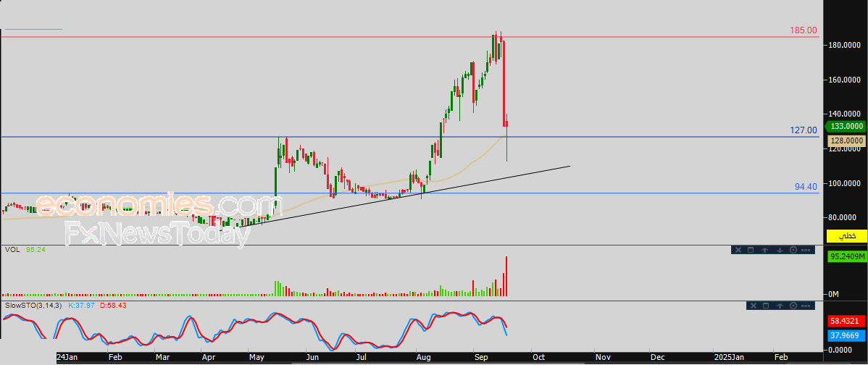Click the red 58.4321 stochastic tag
The image size is (868, 365).
coord(846,321)
